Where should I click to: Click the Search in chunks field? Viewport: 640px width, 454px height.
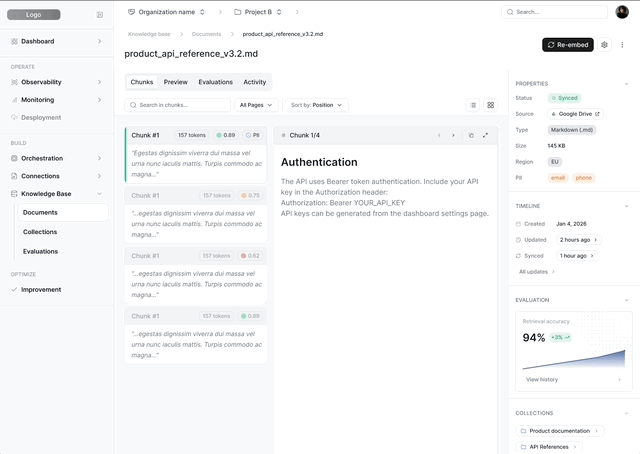(178, 105)
